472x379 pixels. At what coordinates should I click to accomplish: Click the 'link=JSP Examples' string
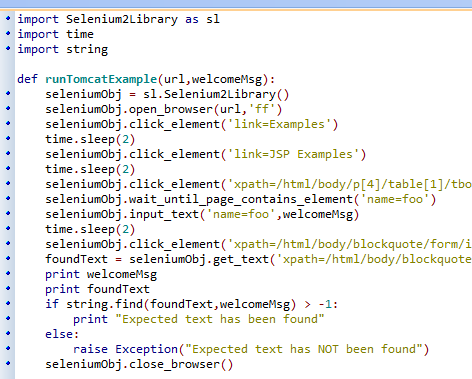click(x=293, y=154)
